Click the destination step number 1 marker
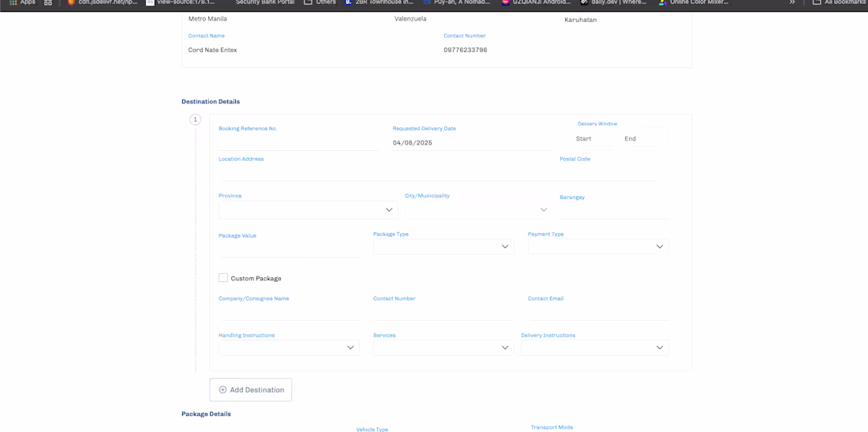The image size is (868, 432). tap(196, 119)
